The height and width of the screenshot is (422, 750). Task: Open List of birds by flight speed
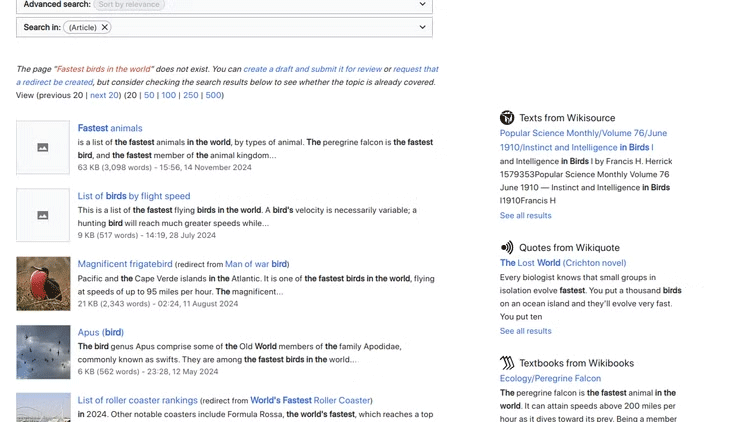[x=134, y=196]
